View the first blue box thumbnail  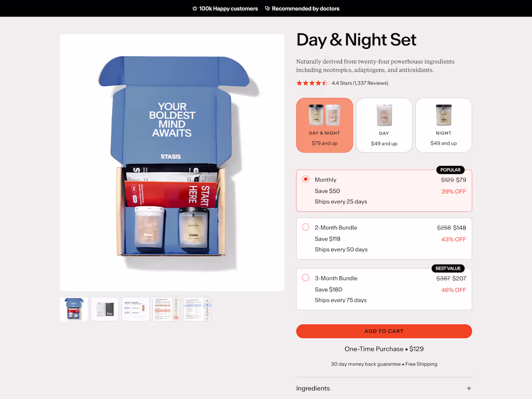coord(74,309)
